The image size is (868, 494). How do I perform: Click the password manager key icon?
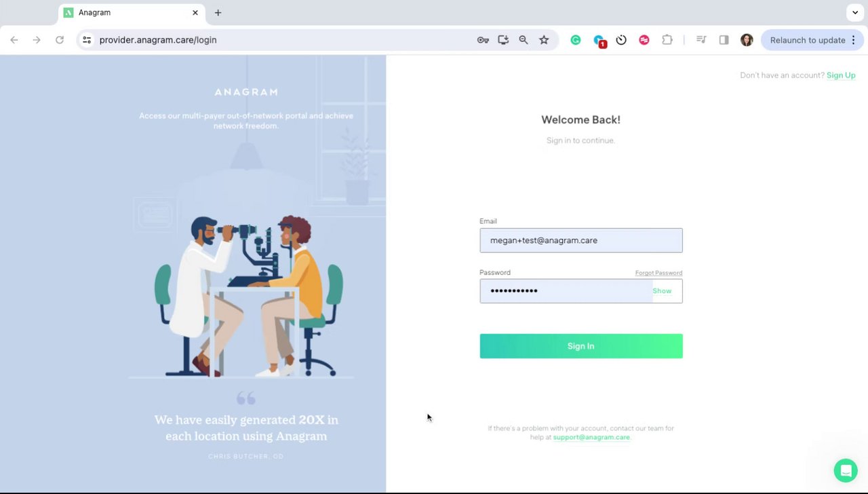483,40
